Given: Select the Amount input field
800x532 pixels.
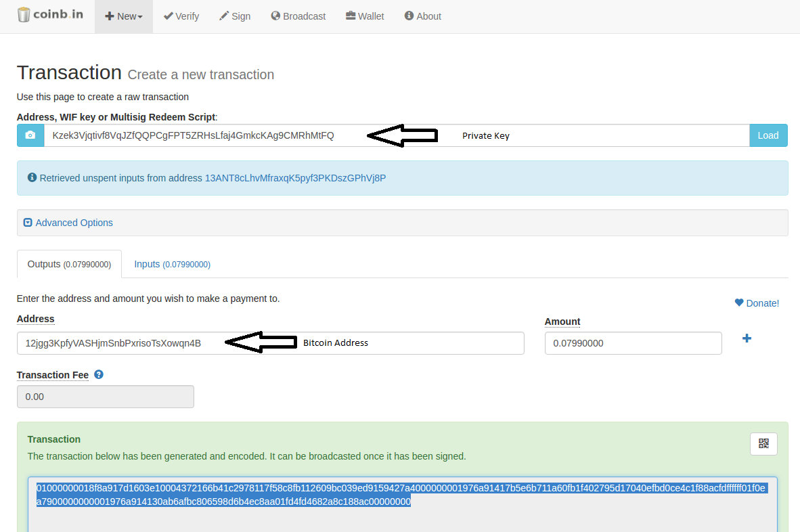Looking at the screenshot, I should [x=632, y=343].
